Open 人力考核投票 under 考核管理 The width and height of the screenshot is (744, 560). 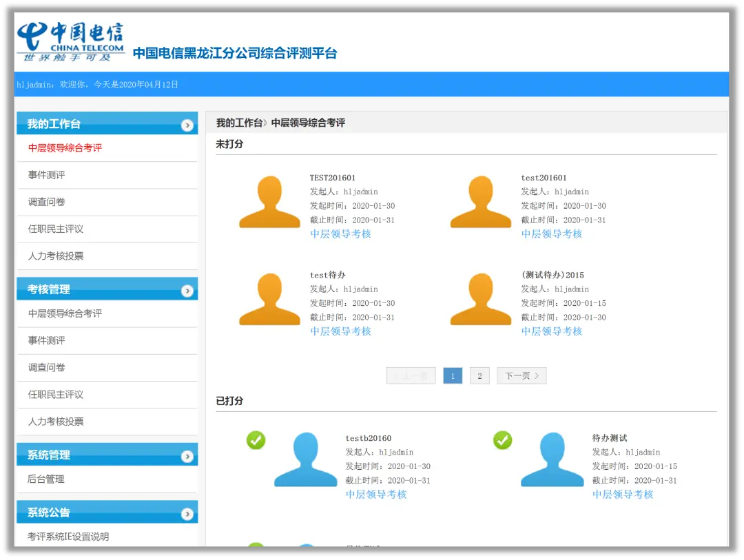pyautogui.click(x=56, y=422)
